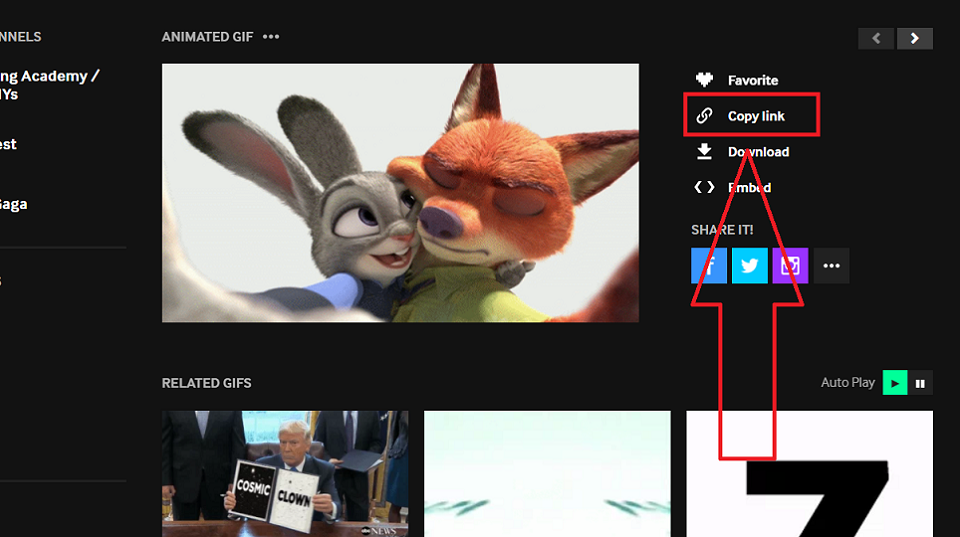This screenshot has width=960, height=537.
Task: Go to previous GIF with left arrow
Action: click(x=876, y=38)
